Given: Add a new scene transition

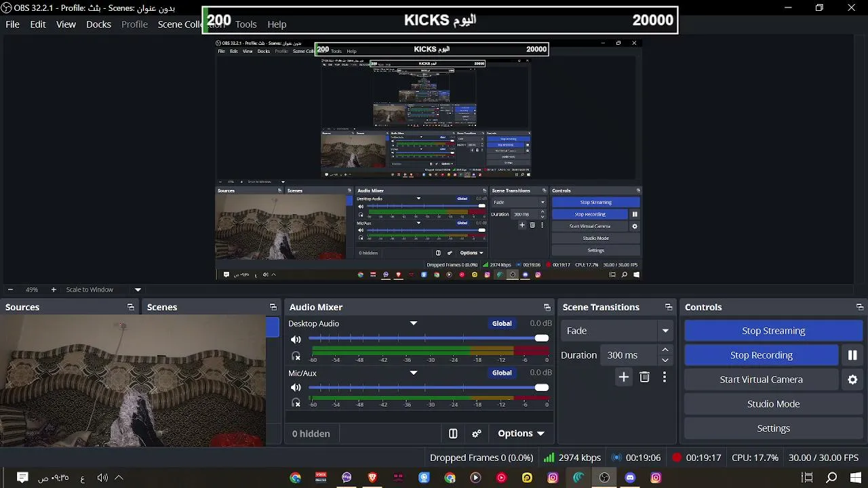Looking at the screenshot, I should [x=624, y=378].
